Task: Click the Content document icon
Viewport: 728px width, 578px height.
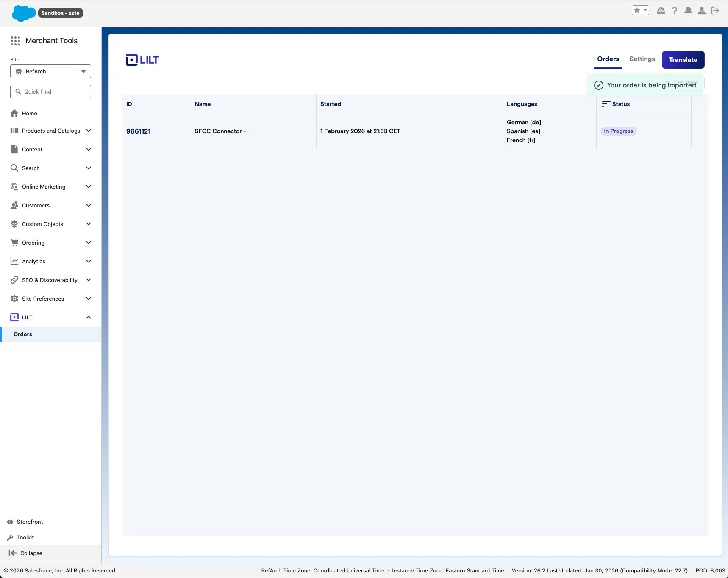Action: 14,149
